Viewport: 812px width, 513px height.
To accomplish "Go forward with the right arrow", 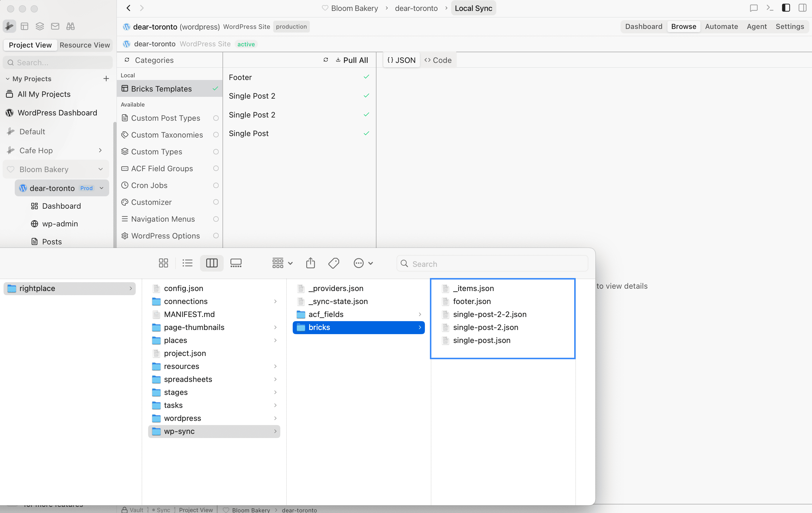I will (x=142, y=8).
